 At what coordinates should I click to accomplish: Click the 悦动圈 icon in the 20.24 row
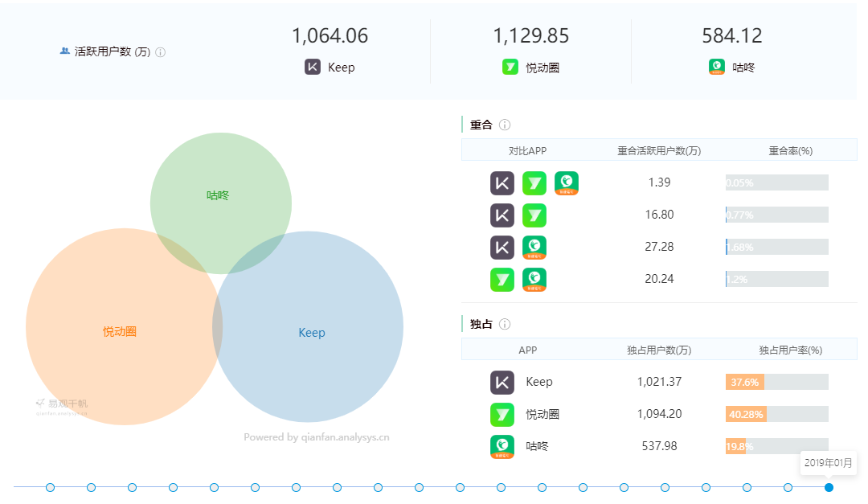point(502,280)
